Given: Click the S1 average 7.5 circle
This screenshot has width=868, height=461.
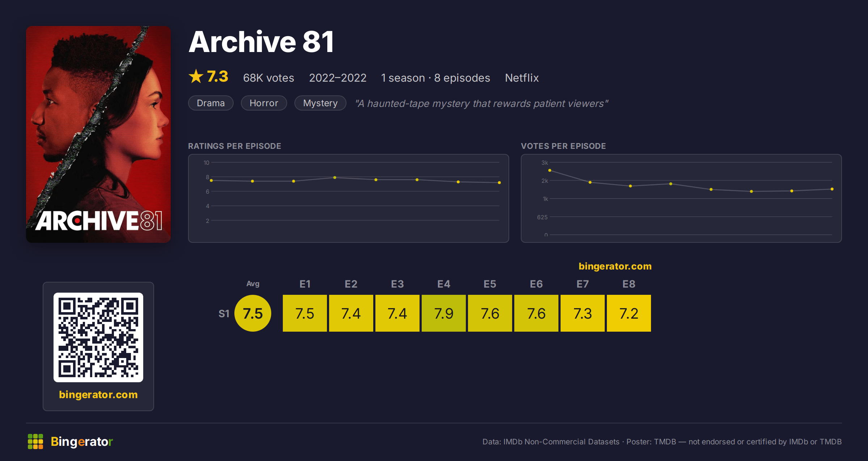Looking at the screenshot, I should tap(253, 313).
